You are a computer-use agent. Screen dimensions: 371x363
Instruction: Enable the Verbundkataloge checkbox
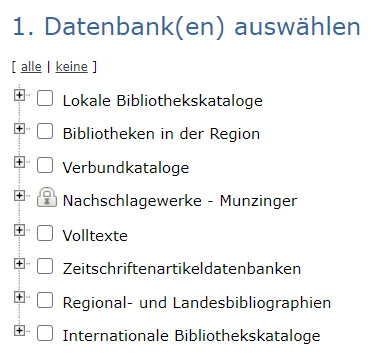(45, 165)
